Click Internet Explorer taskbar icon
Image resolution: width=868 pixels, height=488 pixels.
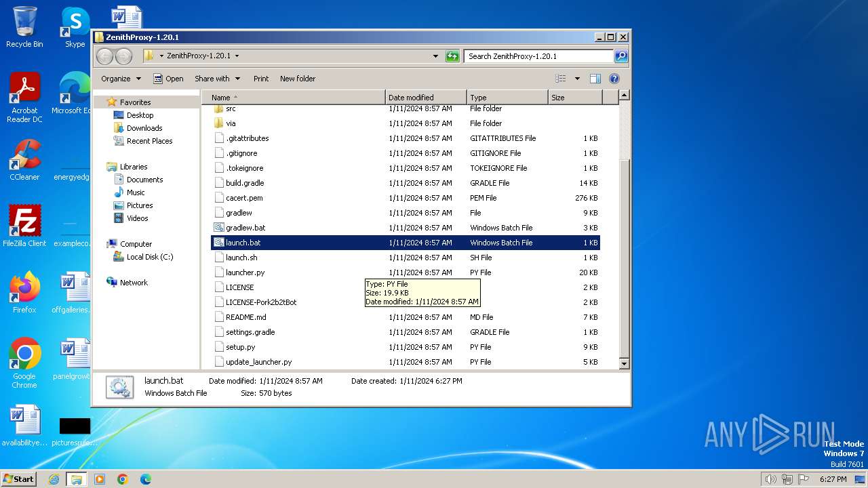(54, 479)
